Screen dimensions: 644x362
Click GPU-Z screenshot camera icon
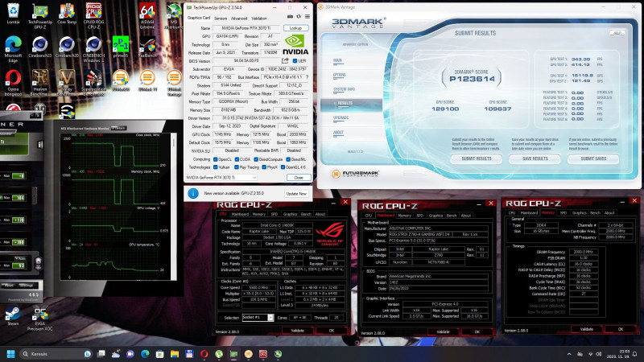pos(290,17)
